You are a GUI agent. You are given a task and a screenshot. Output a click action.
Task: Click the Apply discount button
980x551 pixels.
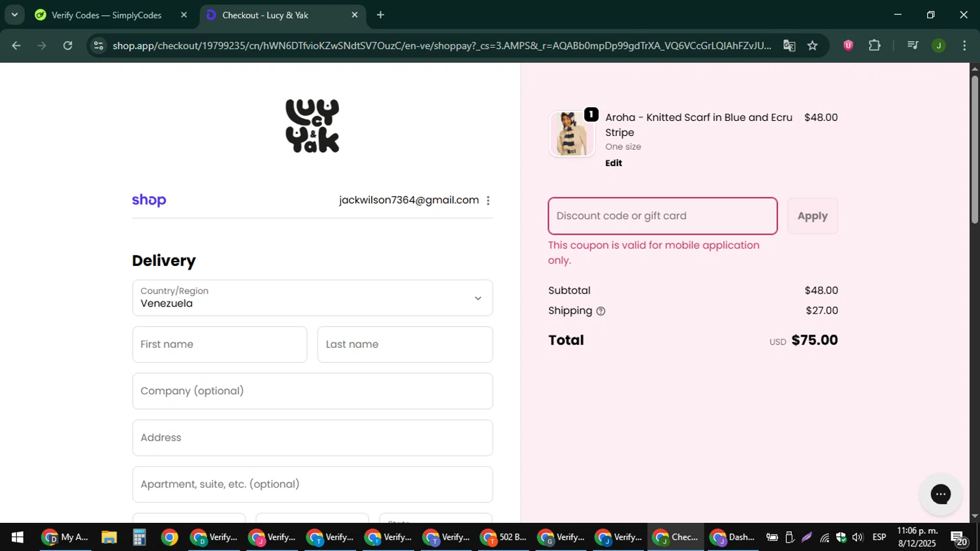(812, 216)
